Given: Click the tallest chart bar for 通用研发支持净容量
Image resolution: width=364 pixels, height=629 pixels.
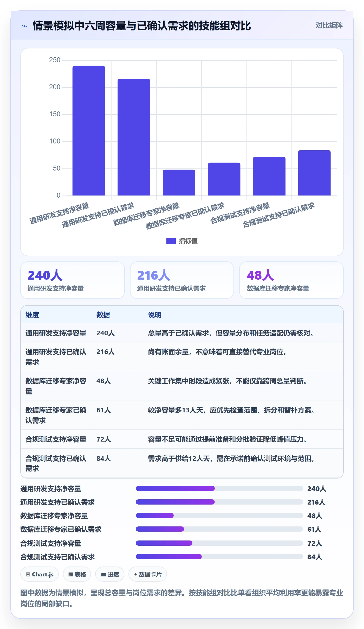Looking at the screenshot, I should [89, 130].
